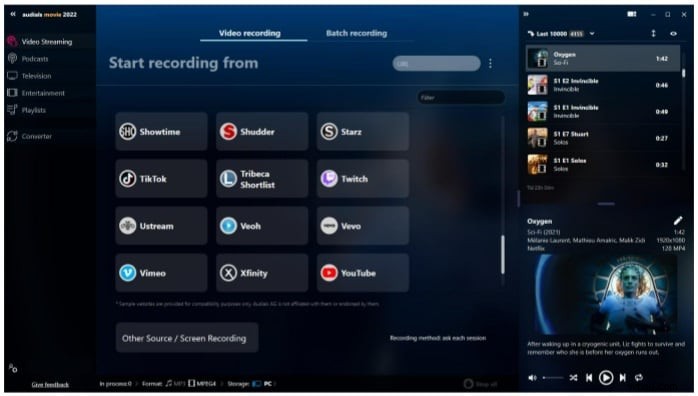Play the selected video

tap(606, 378)
